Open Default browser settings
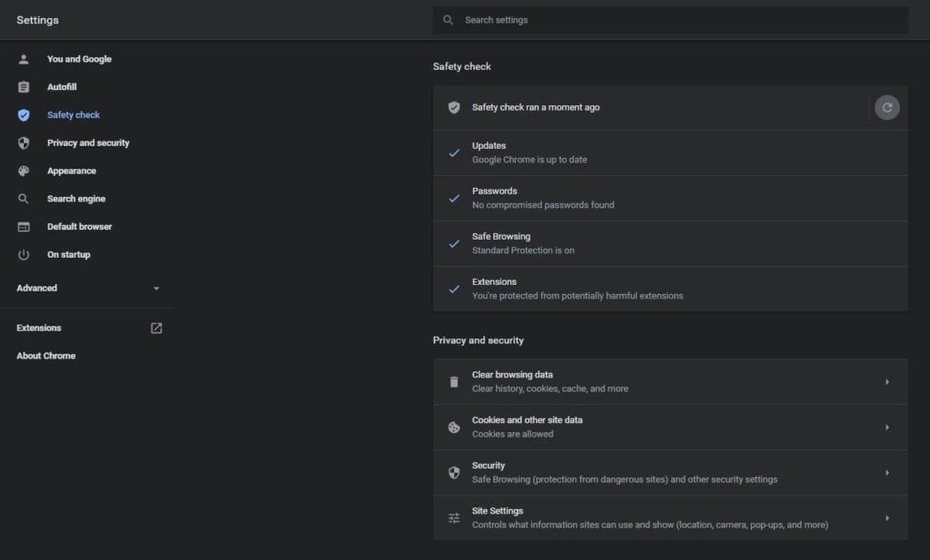The width and height of the screenshot is (930, 560). 80,226
